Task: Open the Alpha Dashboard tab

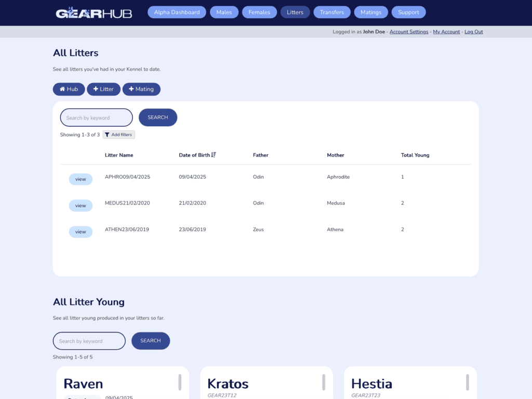Action: coord(177,12)
